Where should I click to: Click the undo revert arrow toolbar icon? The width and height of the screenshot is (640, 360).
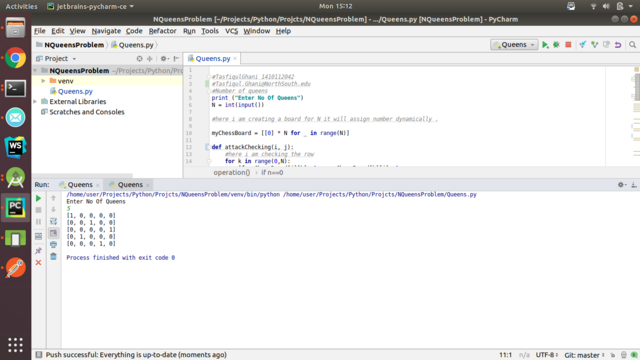(618, 45)
